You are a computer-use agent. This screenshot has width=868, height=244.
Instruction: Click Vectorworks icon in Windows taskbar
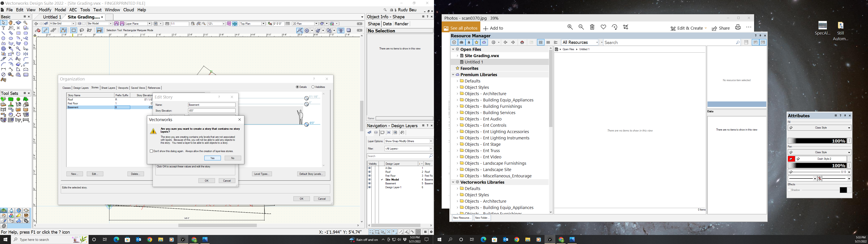pyautogui.click(x=183, y=240)
